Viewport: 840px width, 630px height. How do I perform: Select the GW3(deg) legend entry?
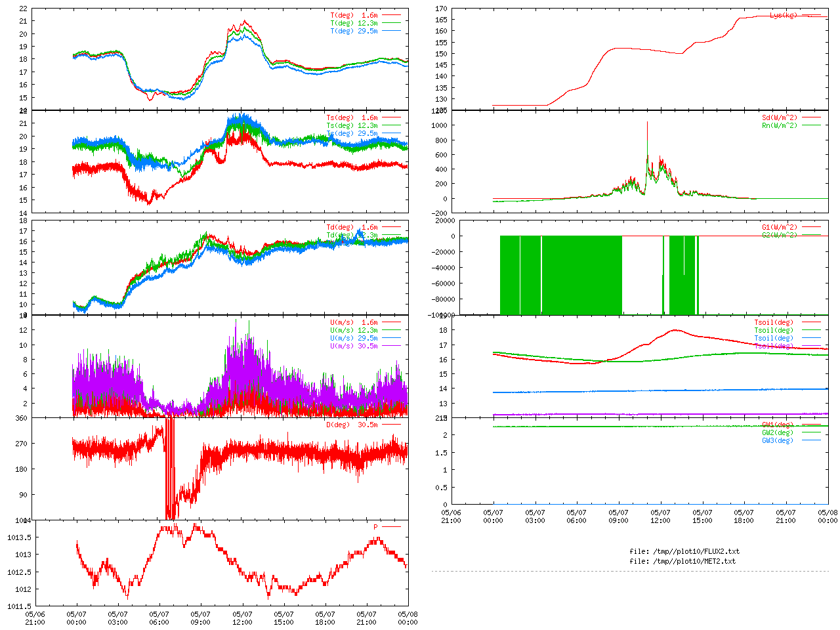tap(777, 440)
